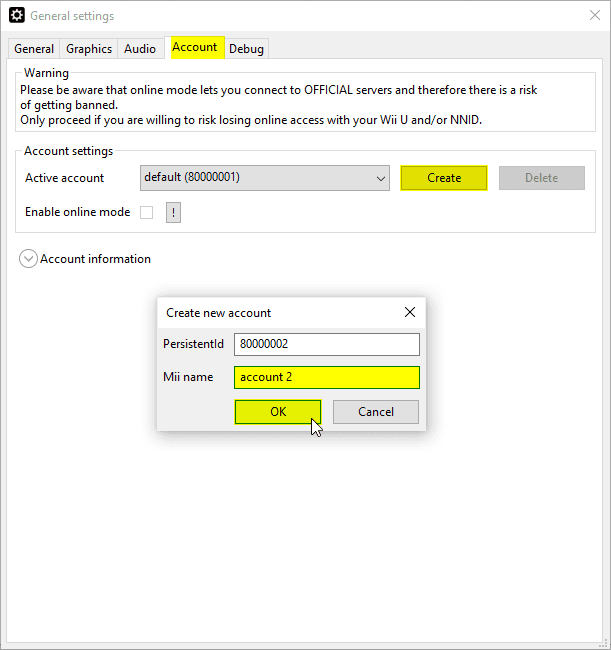Viewport: 611px width, 650px height.
Task: Click the greyed-out Delete button
Action: coord(541,178)
